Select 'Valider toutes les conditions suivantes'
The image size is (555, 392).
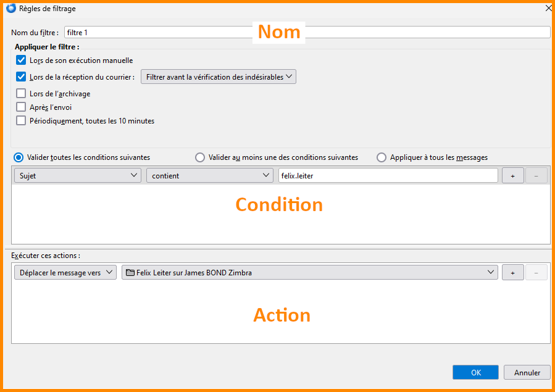pyautogui.click(x=19, y=157)
